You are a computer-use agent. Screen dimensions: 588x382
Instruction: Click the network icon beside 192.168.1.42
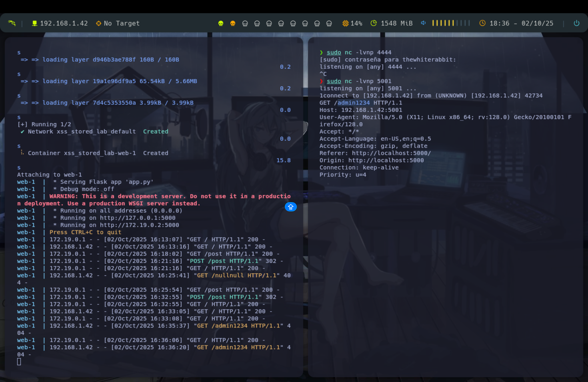point(35,23)
